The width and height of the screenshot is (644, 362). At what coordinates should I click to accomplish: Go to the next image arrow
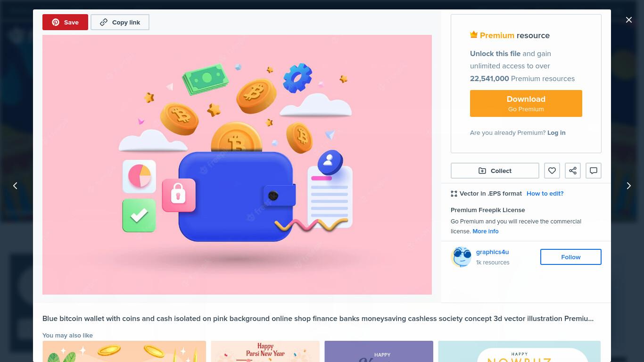[628, 186]
